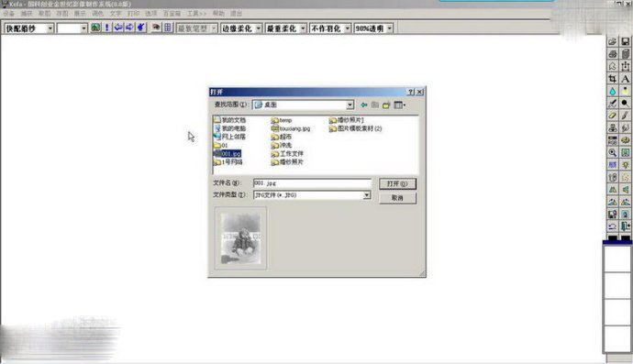633x364 pixels.
Task: Open the 文字 menu in the menu bar
Action: click(x=116, y=14)
